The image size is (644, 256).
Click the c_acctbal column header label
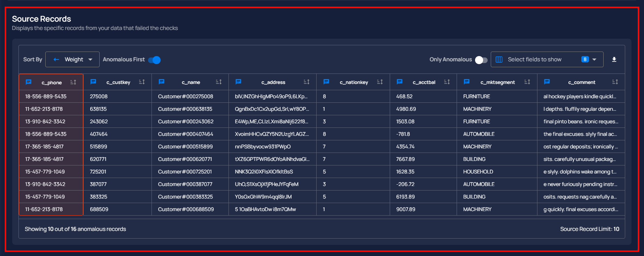[424, 82]
